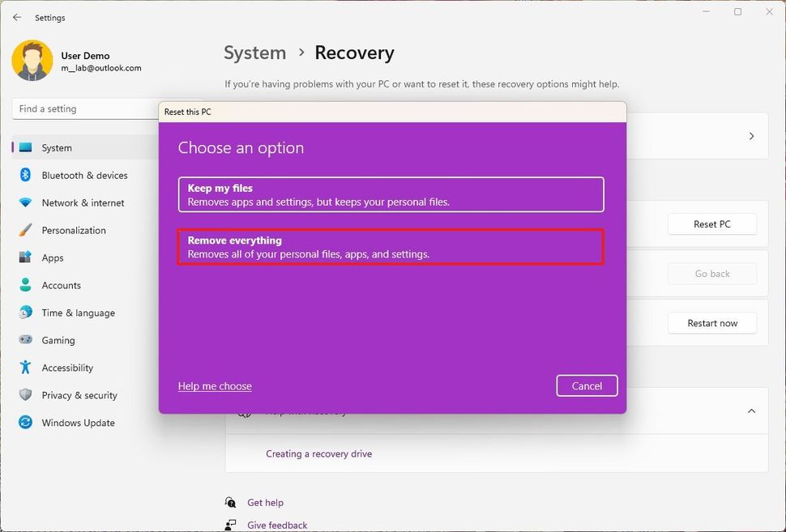Click the Personalization brush icon

[x=26, y=230]
